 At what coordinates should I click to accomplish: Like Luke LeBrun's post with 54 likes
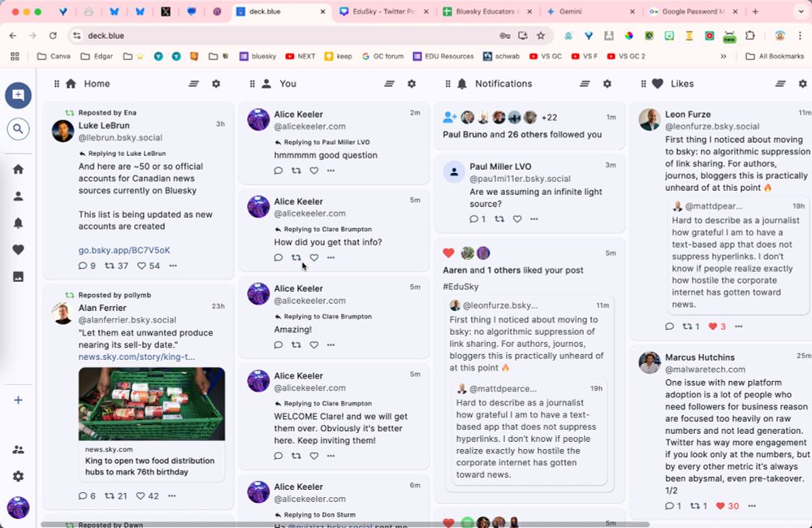pos(141,266)
